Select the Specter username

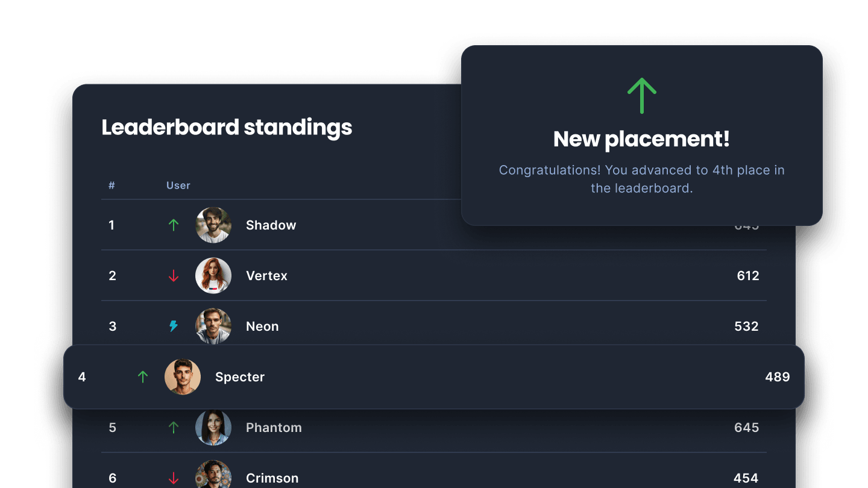(x=240, y=377)
